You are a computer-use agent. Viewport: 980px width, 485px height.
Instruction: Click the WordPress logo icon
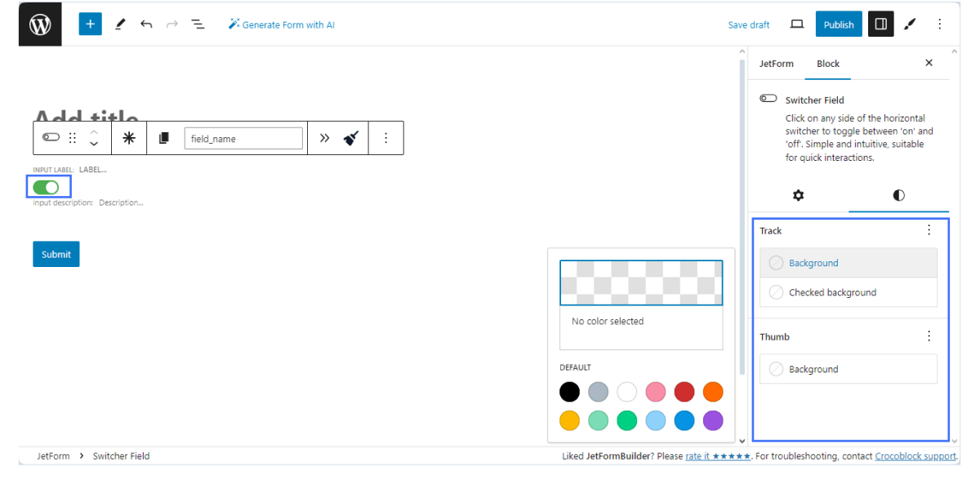click(x=40, y=24)
